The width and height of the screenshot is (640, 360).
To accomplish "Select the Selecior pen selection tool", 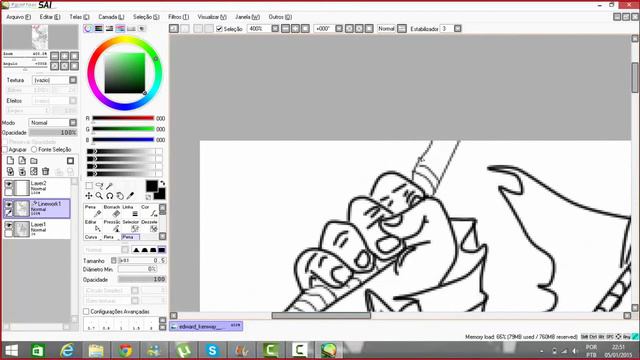I will click(131, 226).
